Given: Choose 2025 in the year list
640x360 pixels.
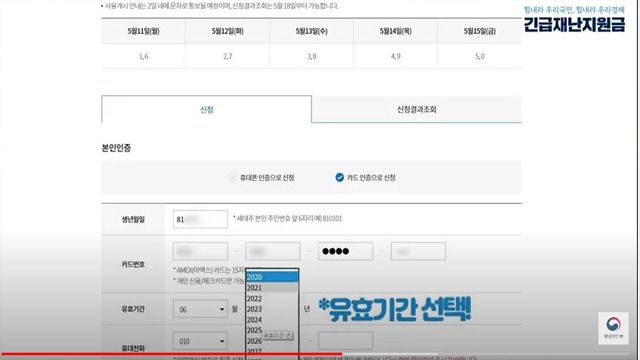Looking at the screenshot, I should pyautogui.click(x=254, y=330).
